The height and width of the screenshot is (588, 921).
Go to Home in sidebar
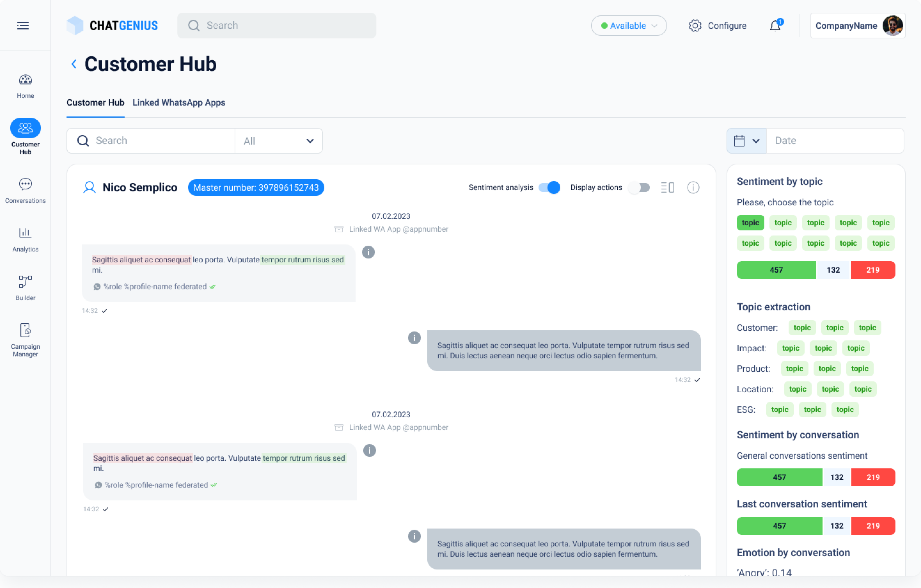(x=25, y=86)
